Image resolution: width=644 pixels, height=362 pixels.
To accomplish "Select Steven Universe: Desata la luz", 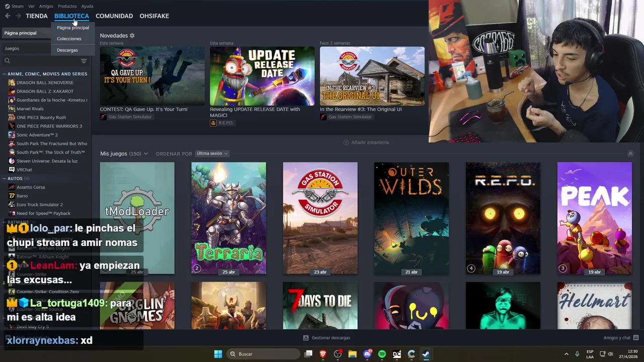I will (47, 161).
